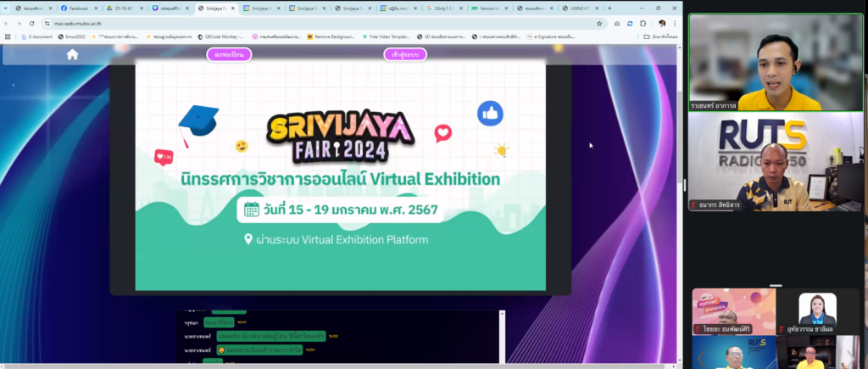
Task: Click the scroll-up arrow of the chat box
Action: click(x=502, y=314)
